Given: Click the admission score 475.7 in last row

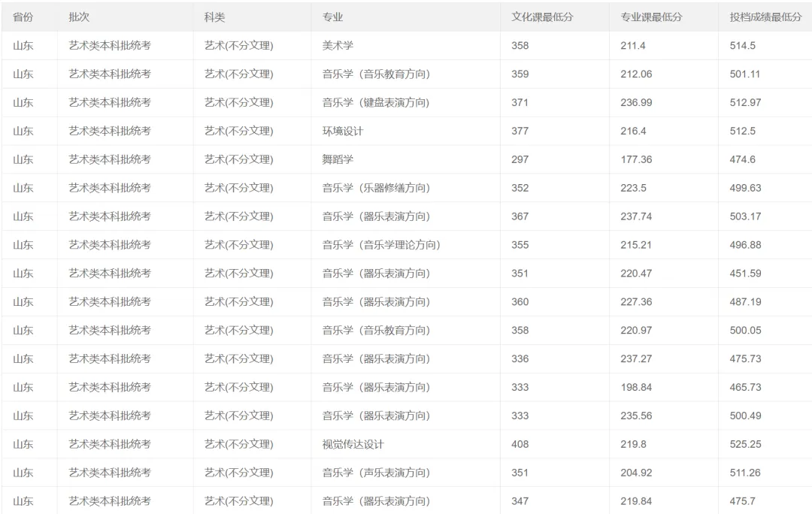Looking at the screenshot, I should [x=742, y=501].
